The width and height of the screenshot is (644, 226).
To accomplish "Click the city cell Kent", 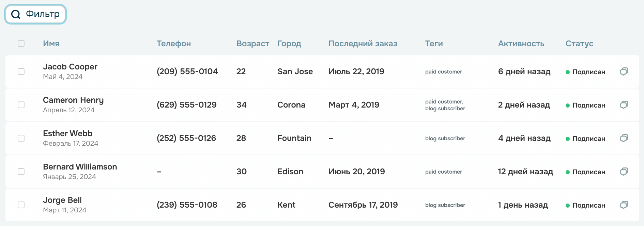I will point(286,205).
